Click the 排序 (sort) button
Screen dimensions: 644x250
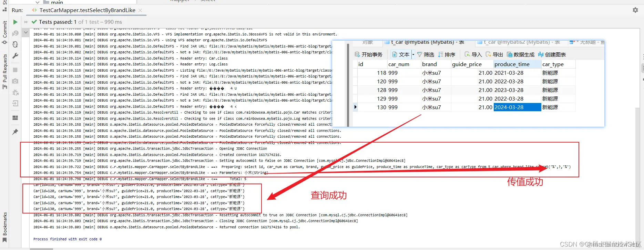pyautogui.click(x=447, y=54)
